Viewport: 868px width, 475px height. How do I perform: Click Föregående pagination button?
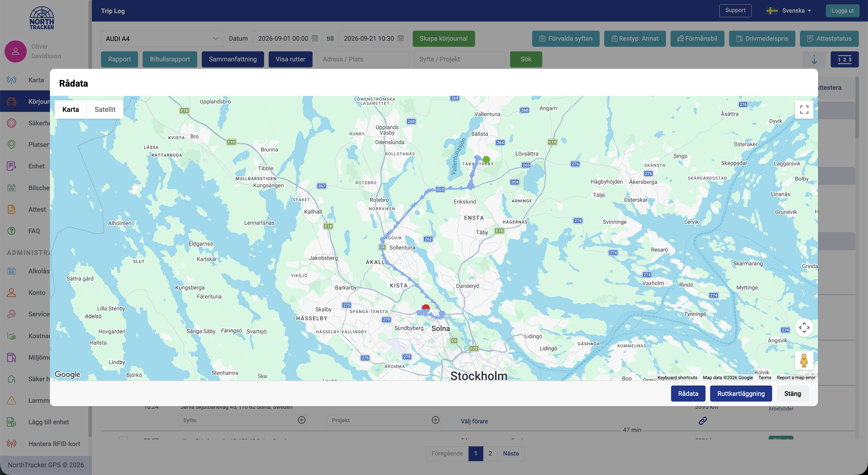(447, 453)
